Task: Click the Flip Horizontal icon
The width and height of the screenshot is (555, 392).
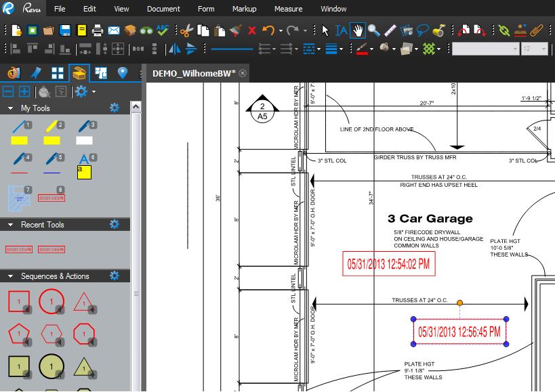Action: click(175, 49)
